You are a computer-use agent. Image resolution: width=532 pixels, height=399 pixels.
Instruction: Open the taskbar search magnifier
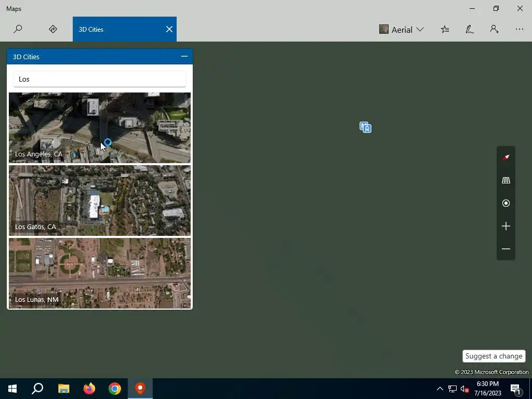point(37,389)
